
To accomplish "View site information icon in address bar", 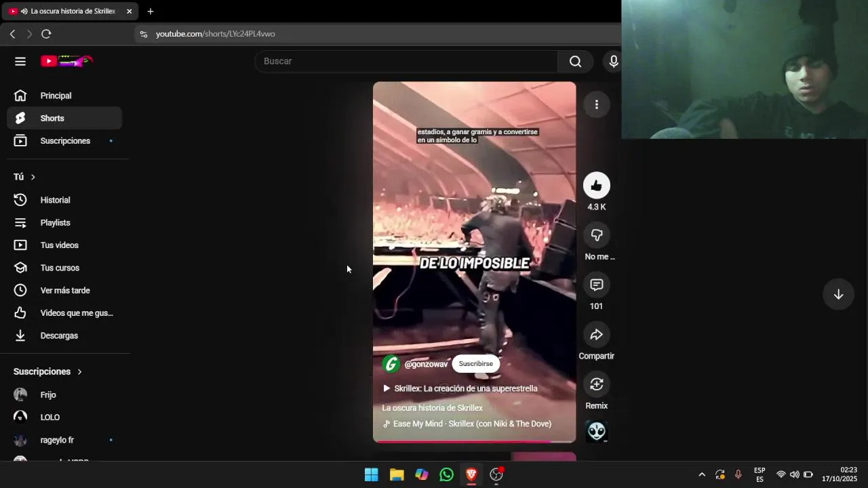I will point(143,34).
